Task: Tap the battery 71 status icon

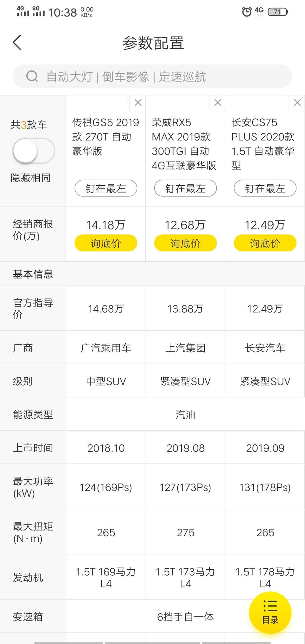Action: 278,12
